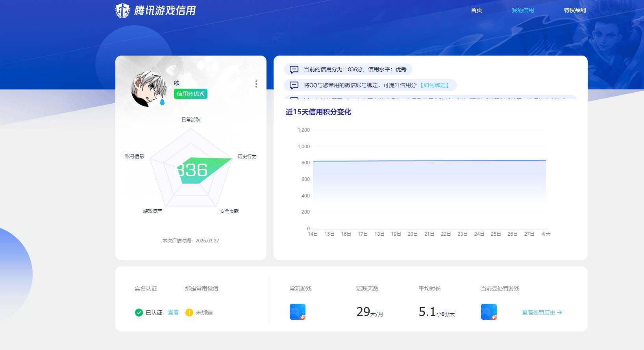Click the 27日 label on chart axis
This screenshot has height=350, width=644.
[x=529, y=234]
